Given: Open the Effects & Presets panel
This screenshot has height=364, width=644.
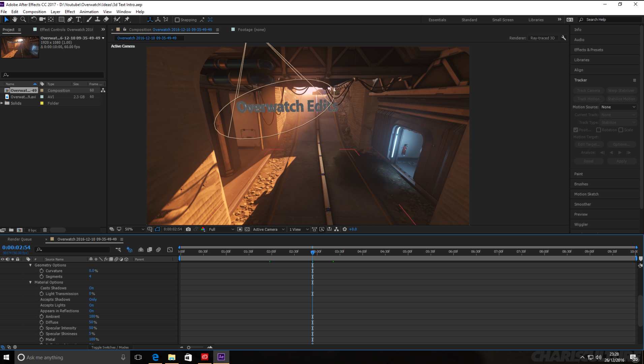Looking at the screenshot, I should 588,50.
